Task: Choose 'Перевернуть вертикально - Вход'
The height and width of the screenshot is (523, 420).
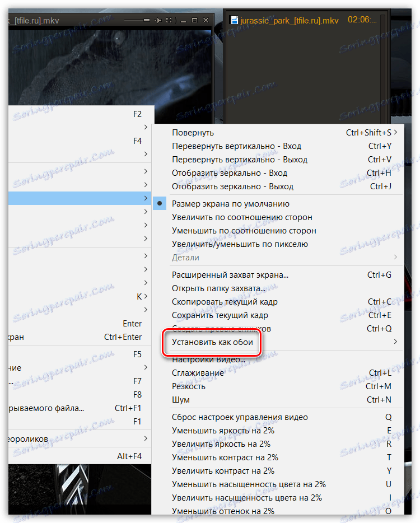Action: tap(278, 146)
